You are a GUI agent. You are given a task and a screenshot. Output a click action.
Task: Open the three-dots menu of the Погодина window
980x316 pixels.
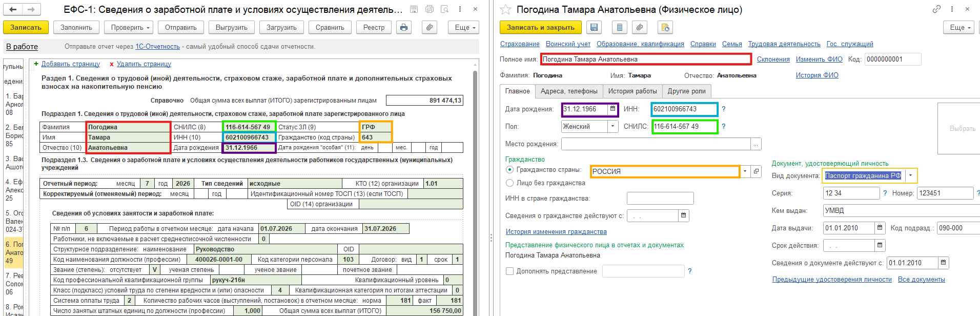point(952,9)
